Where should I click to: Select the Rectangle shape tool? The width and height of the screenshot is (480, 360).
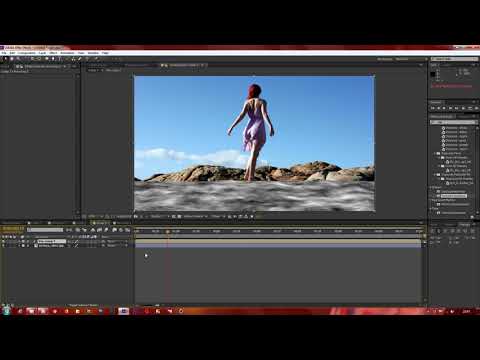coord(47,59)
